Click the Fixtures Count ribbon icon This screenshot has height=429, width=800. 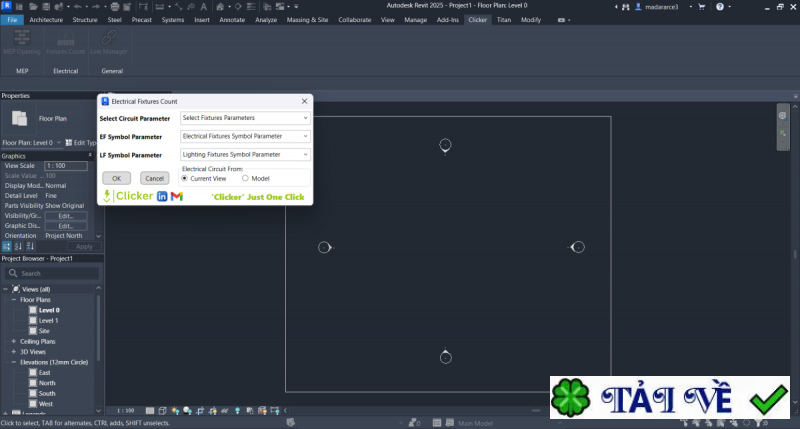point(65,40)
